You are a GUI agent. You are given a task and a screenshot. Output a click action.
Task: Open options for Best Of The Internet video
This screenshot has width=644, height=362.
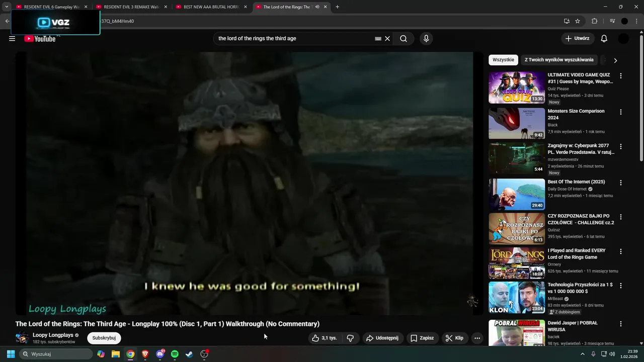[620, 183]
